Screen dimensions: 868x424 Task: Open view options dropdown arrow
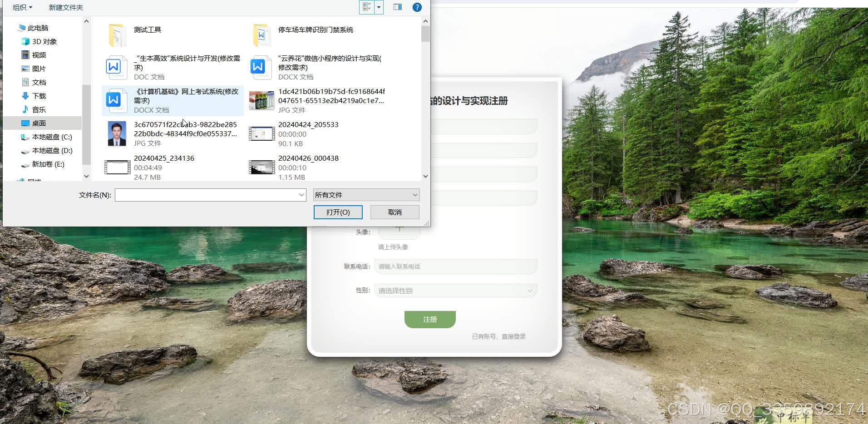pyautogui.click(x=379, y=7)
